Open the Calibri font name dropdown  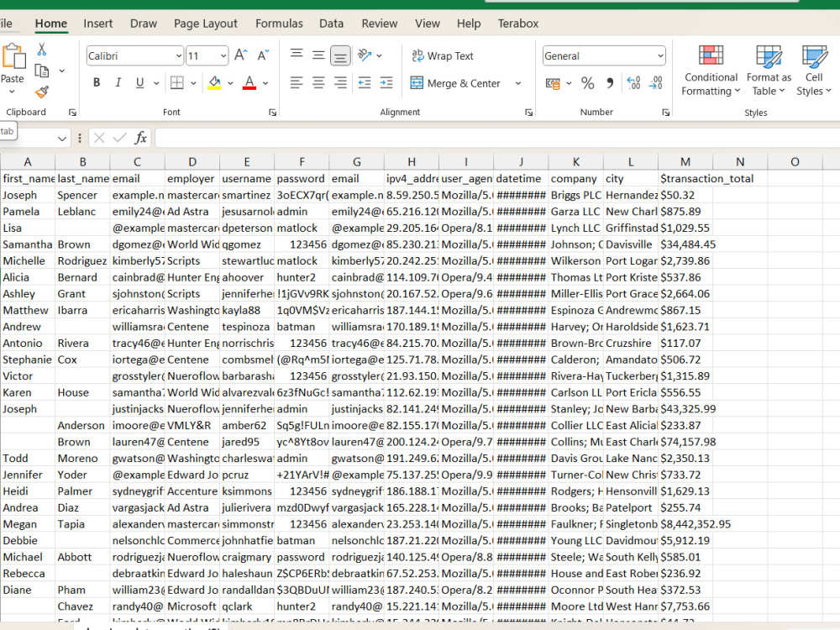coord(179,55)
